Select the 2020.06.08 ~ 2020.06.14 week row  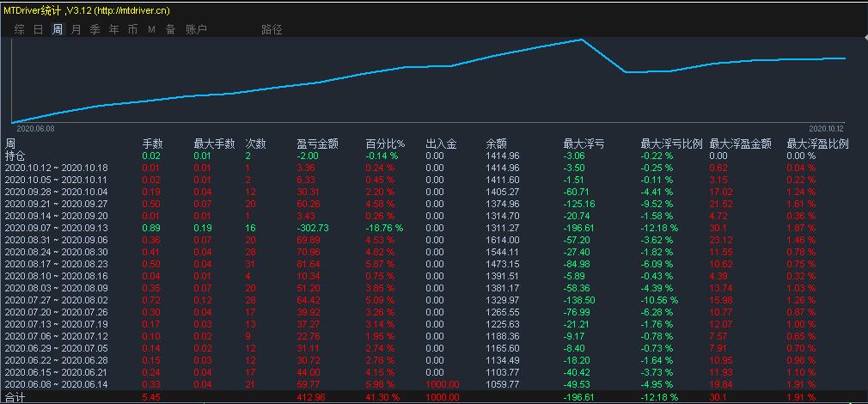[x=434, y=384]
